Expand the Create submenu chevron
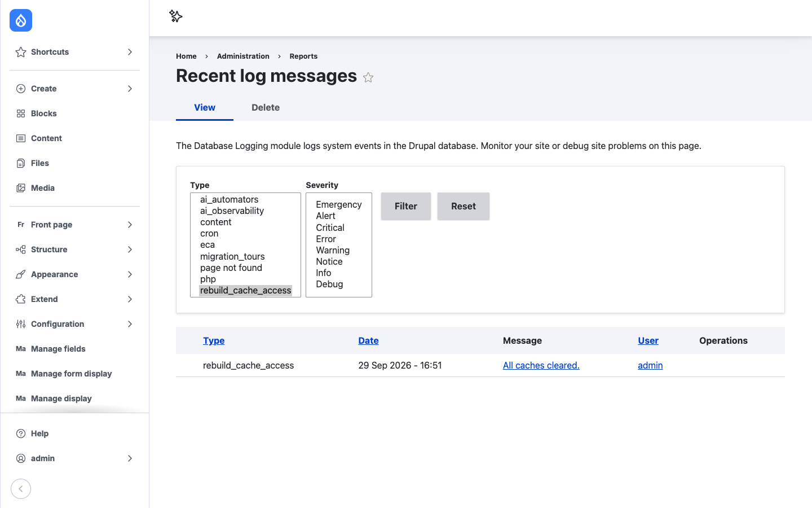 [130, 89]
